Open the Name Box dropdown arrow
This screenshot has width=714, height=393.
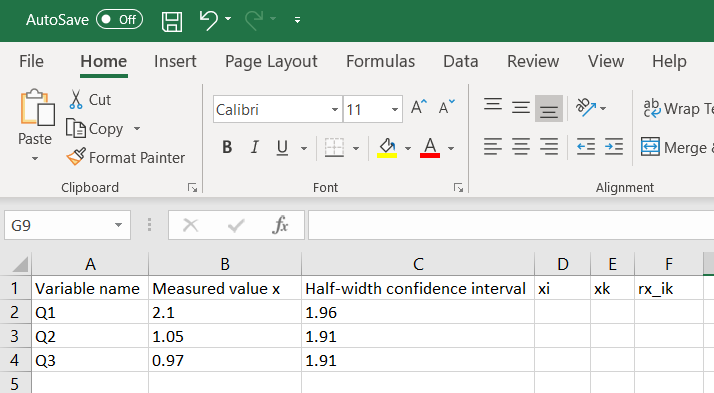tap(118, 225)
